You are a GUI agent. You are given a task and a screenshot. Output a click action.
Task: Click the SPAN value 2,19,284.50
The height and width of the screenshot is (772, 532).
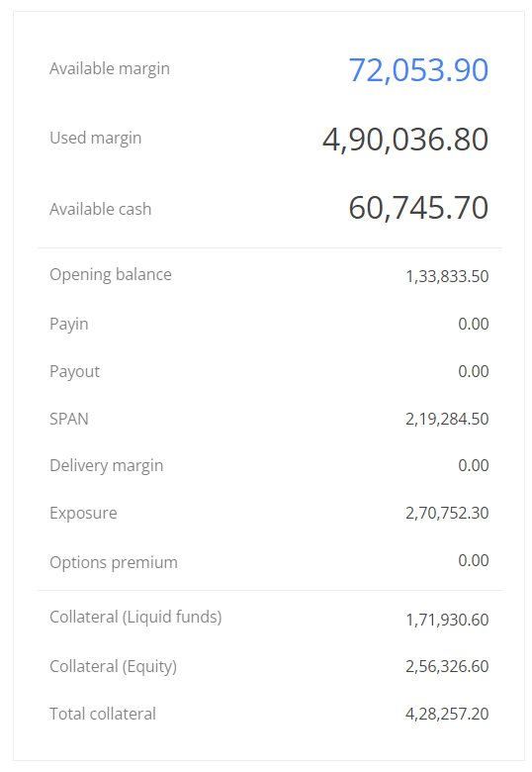click(x=447, y=420)
